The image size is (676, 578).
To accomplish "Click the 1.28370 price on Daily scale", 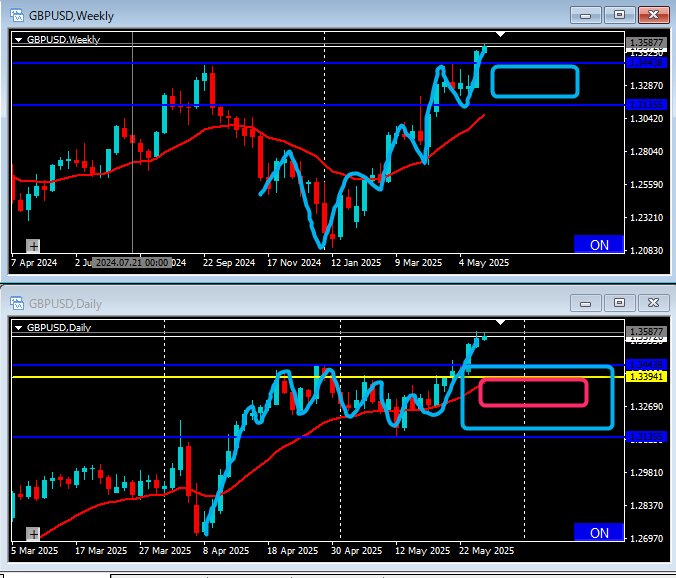I will 646,505.
